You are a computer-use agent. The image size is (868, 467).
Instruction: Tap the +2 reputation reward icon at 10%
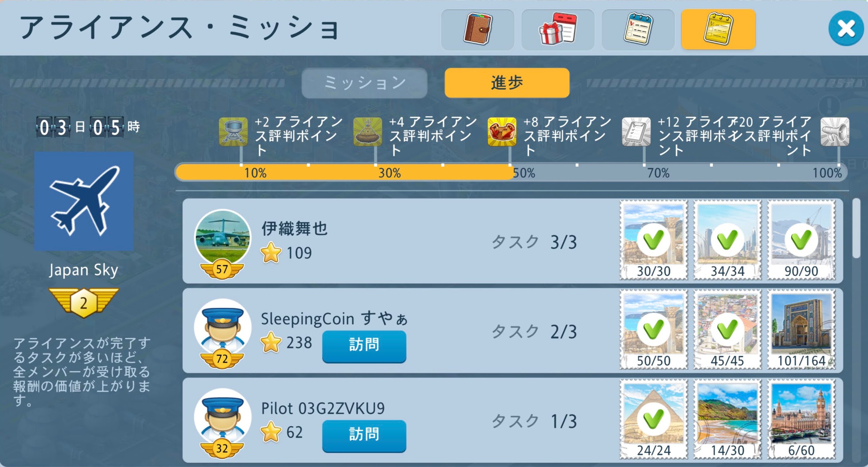[233, 132]
